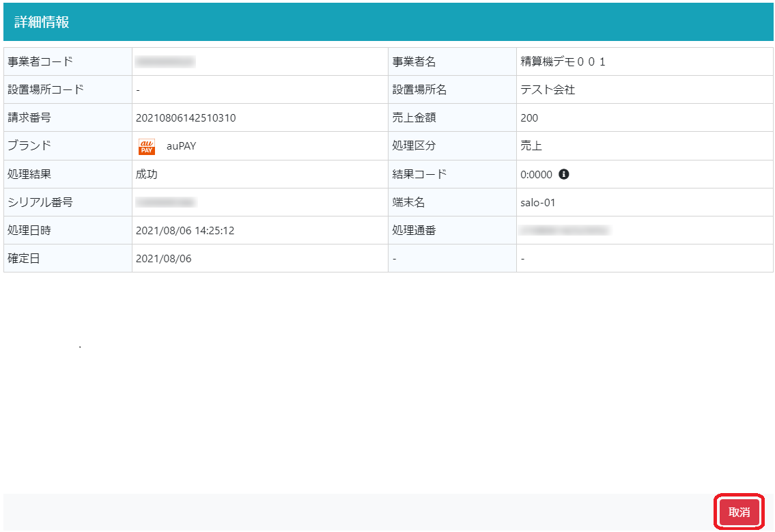Click the 設置場所名 label
The height and width of the screenshot is (532, 775).
tap(419, 89)
